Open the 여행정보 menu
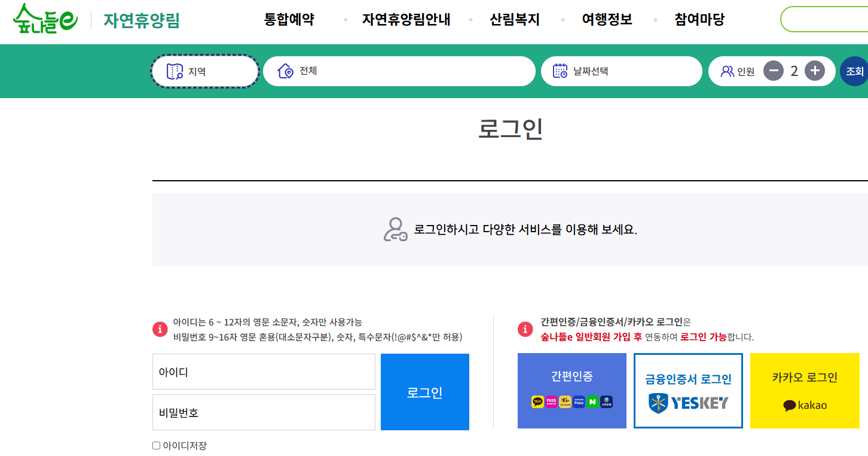Viewport: 868px width, 456px height. [607, 20]
